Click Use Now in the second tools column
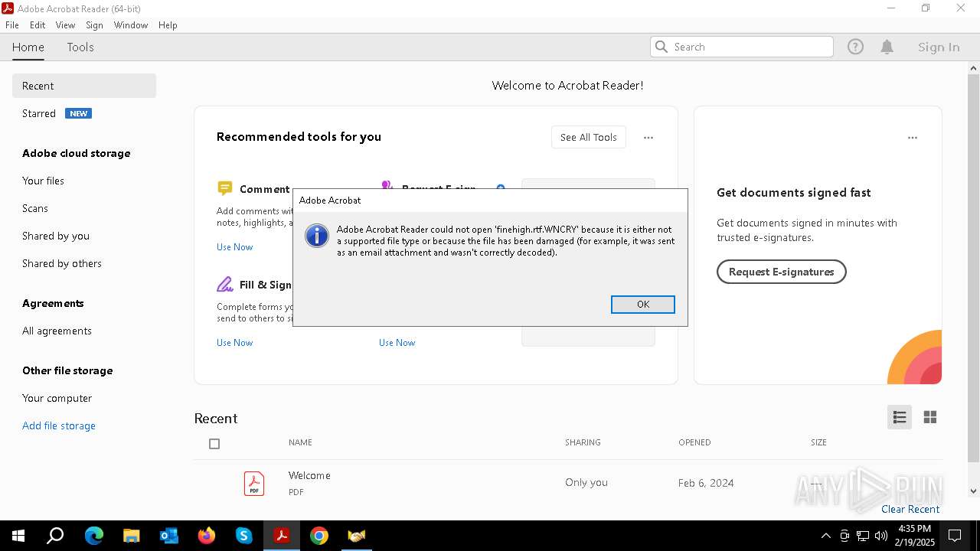Screen dimensions: 980x551 click(397, 343)
